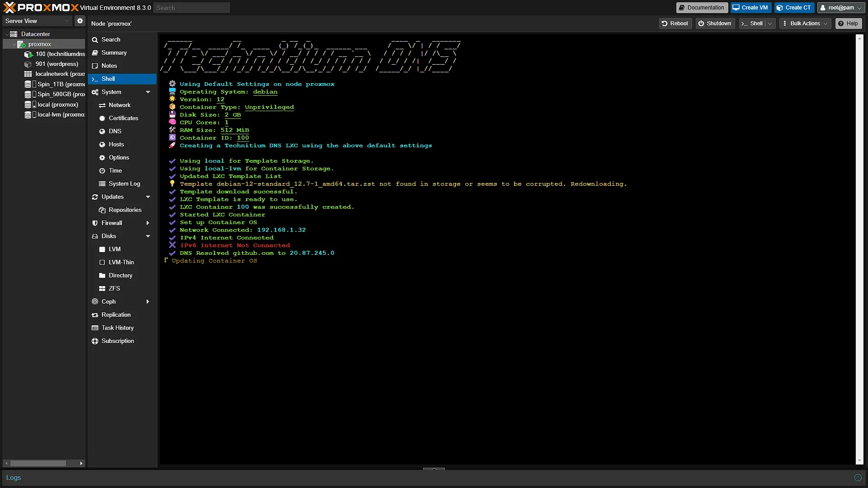Click the LVM icon
The height and width of the screenshot is (488, 868).
[x=102, y=249]
